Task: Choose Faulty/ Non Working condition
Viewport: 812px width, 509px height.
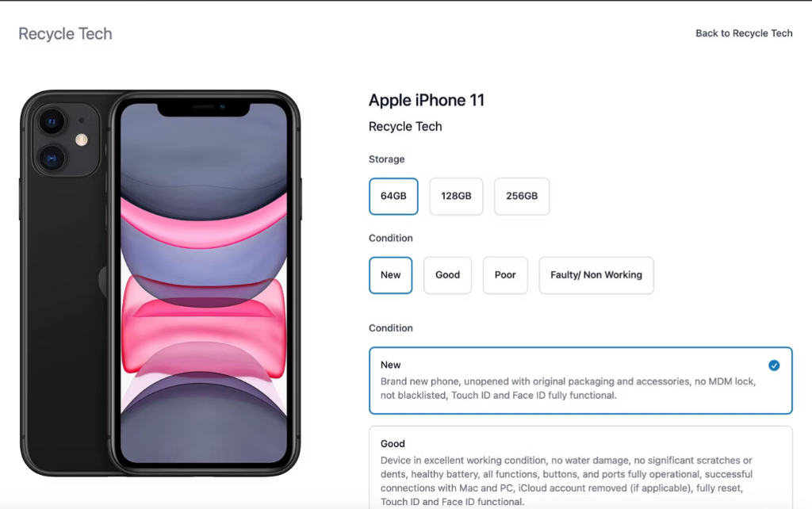Action: pyautogui.click(x=596, y=275)
